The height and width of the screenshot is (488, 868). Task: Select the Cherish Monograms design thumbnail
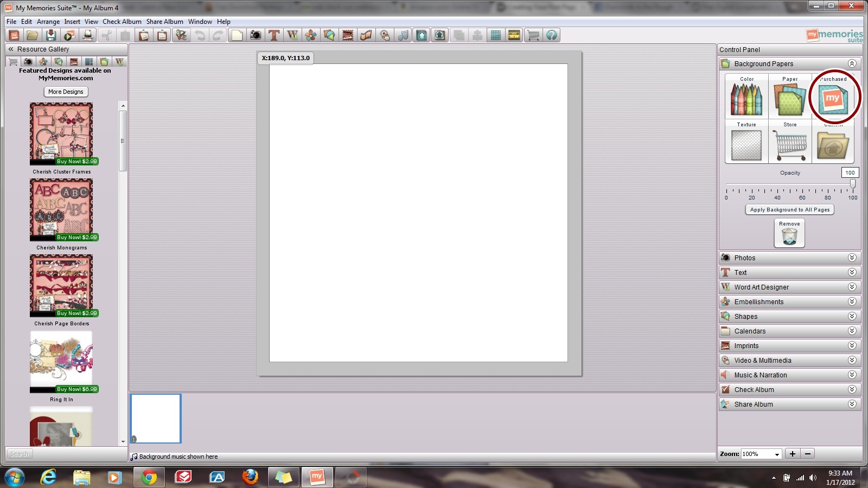click(x=61, y=210)
